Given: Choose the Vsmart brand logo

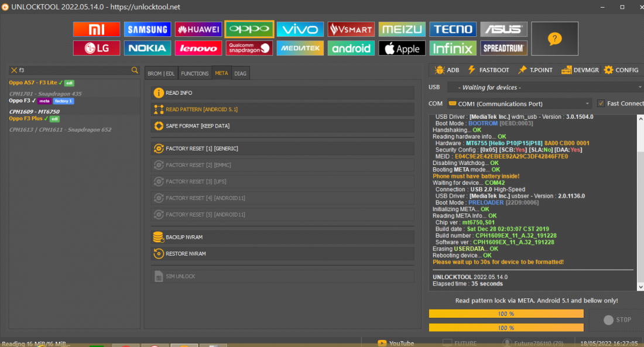Looking at the screenshot, I should [x=351, y=29].
